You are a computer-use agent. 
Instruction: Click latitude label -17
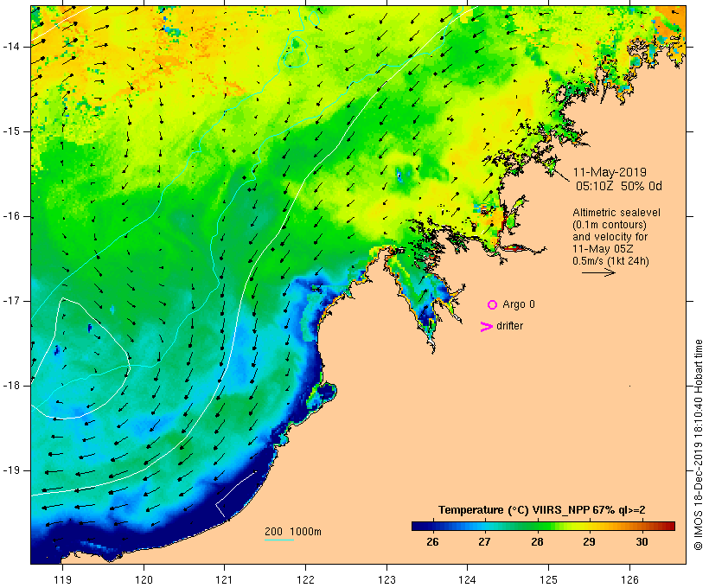point(11,301)
